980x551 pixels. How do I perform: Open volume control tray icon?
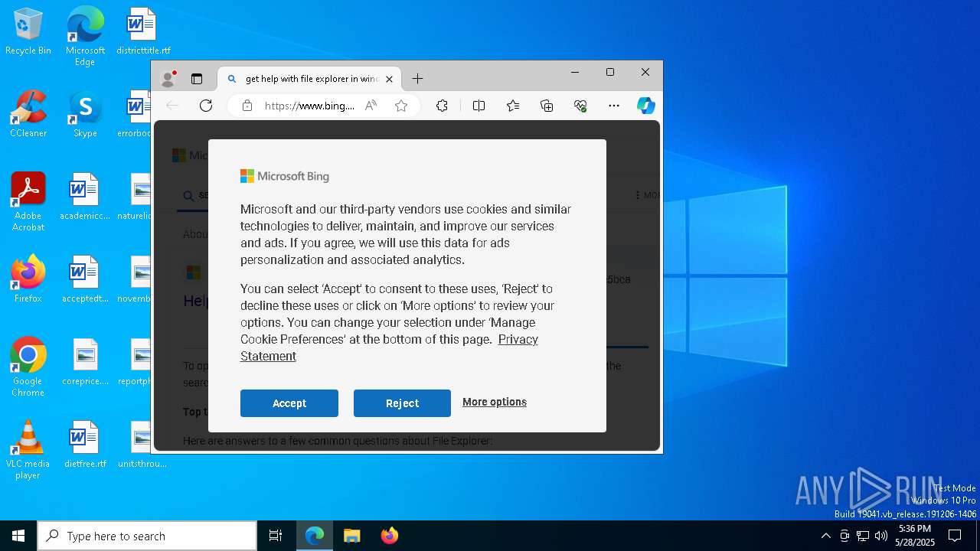pos(881,536)
